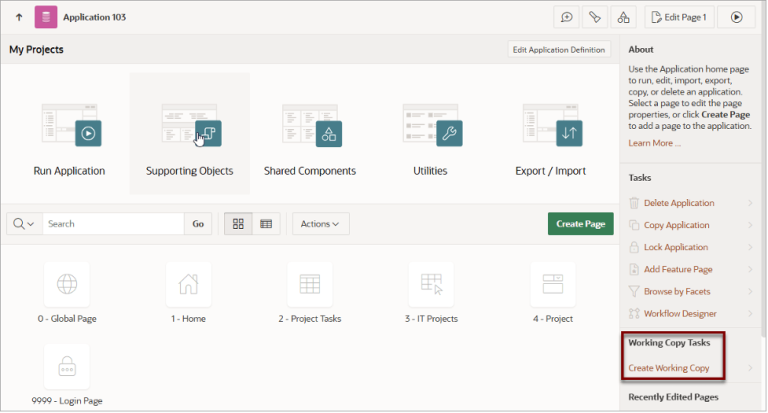The height and width of the screenshot is (413, 768).
Task: Open the Shared Components shapes icon in header
Action: pyautogui.click(x=623, y=17)
